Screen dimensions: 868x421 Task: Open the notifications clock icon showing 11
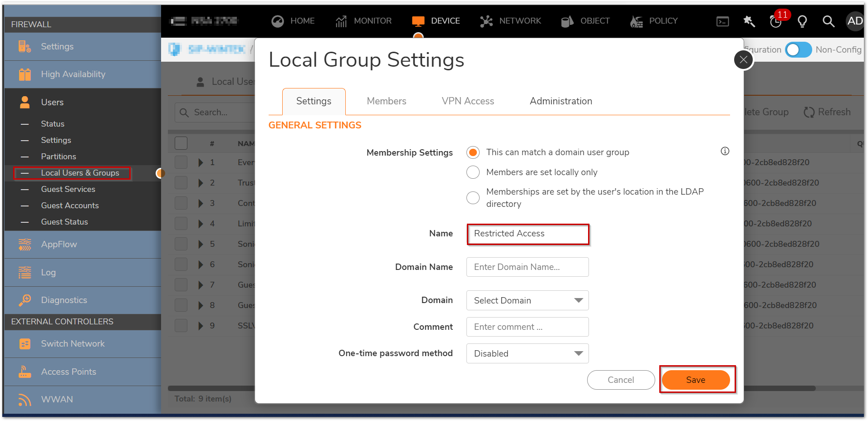point(776,21)
